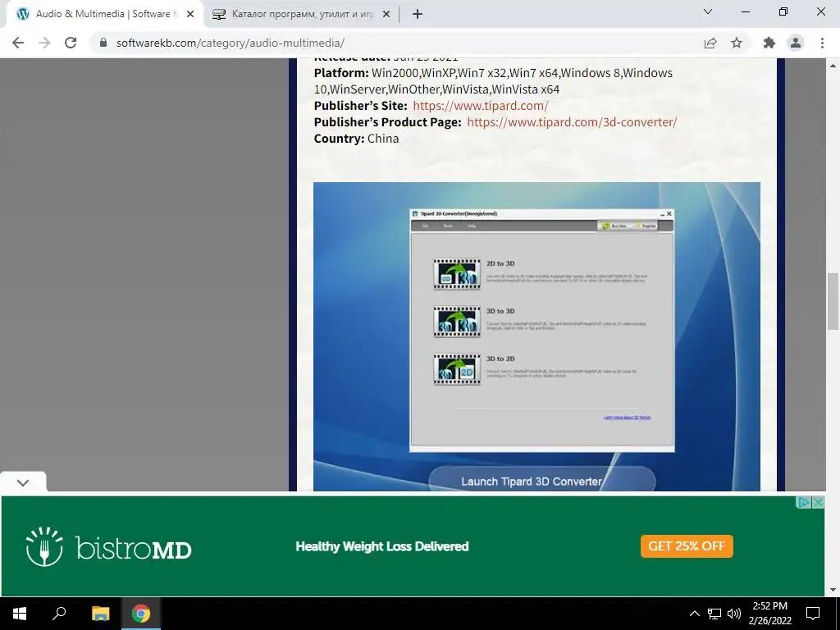Click the page scrollbar thumb
Image resolution: width=840 pixels, height=630 pixels.
point(833,301)
